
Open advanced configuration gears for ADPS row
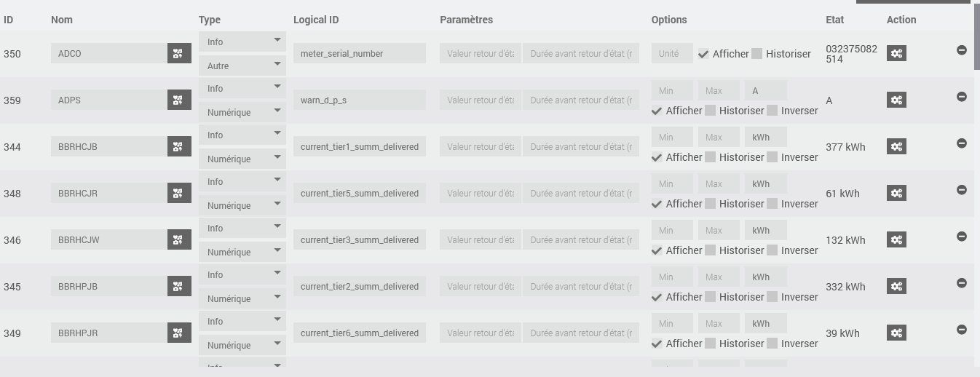pos(896,100)
